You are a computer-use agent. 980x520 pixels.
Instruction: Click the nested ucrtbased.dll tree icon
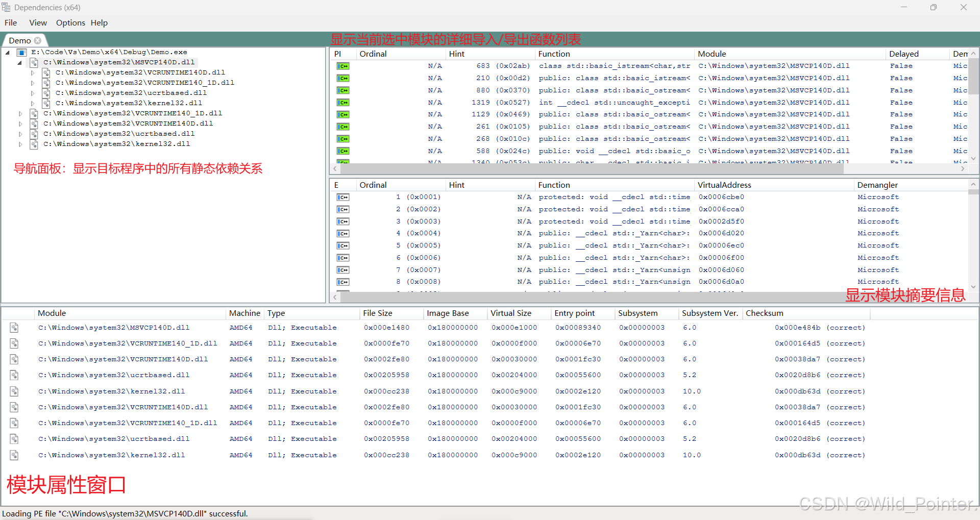[46, 93]
